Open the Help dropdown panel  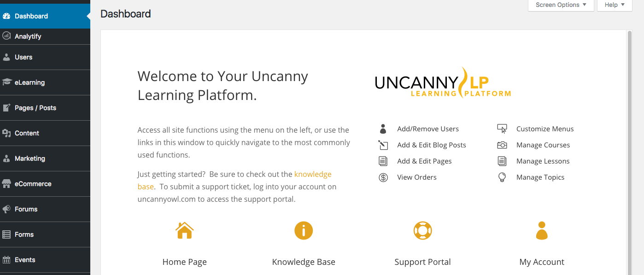615,5
